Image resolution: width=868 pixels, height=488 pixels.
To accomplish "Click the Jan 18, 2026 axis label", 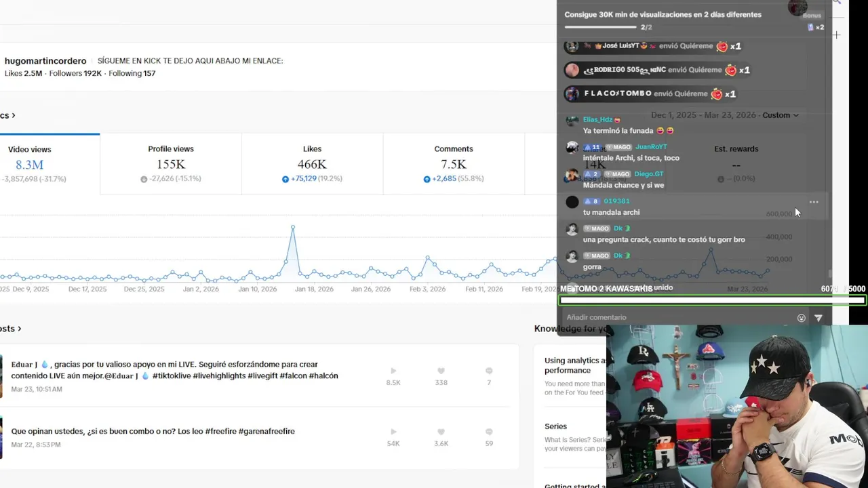I will point(314,289).
